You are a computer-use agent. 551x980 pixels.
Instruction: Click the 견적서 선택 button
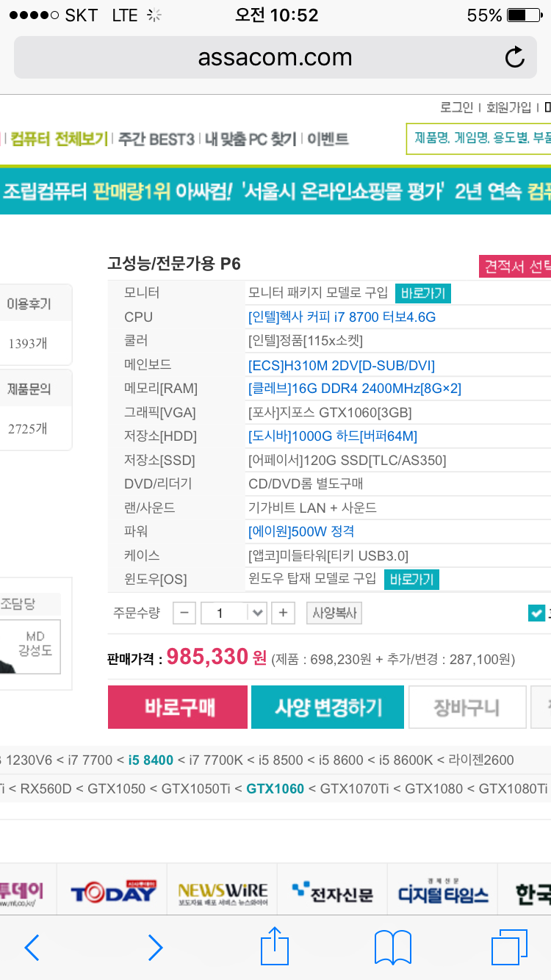click(x=515, y=266)
